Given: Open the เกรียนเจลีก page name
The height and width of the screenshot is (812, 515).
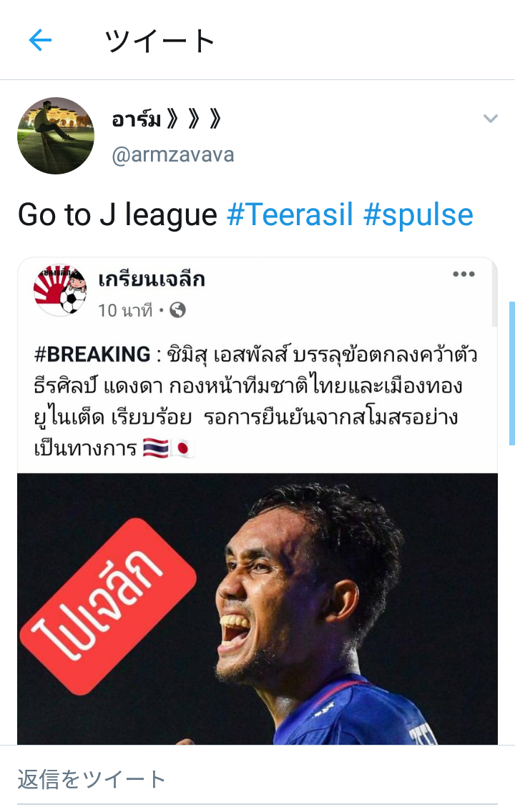Looking at the screenshot, I should coord(152,279).
